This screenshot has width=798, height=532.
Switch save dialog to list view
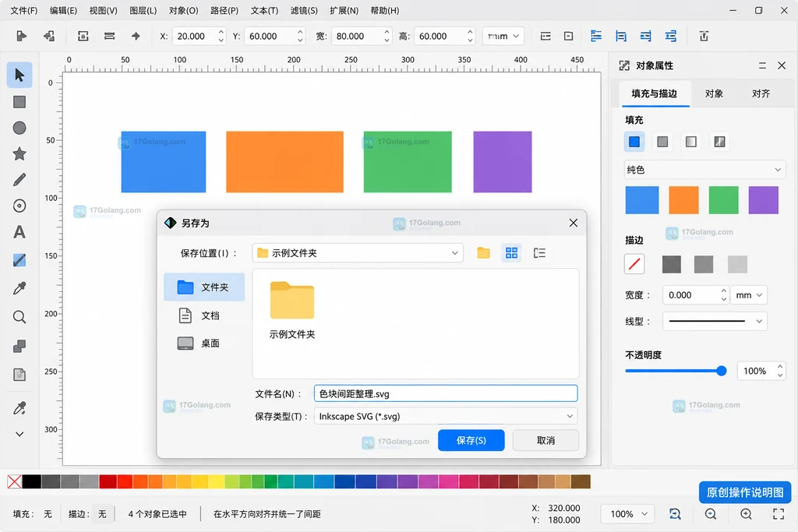539,253
